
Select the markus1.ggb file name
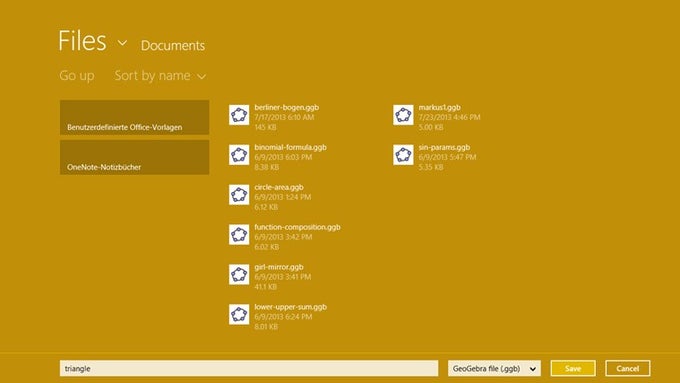[x=440, y=108]
